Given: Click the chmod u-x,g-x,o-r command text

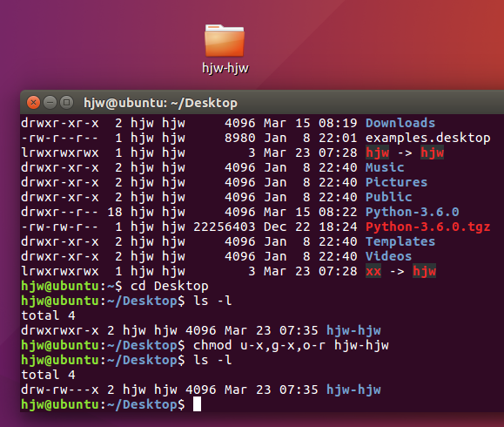Looking at the screenshot, I should (291, 345).
